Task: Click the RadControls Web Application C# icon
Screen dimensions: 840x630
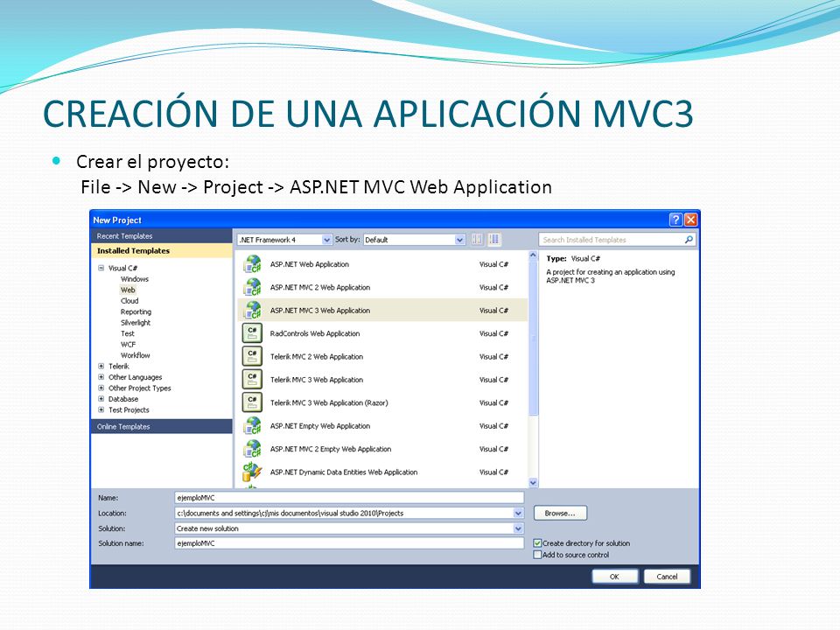Action: point(252,333)
